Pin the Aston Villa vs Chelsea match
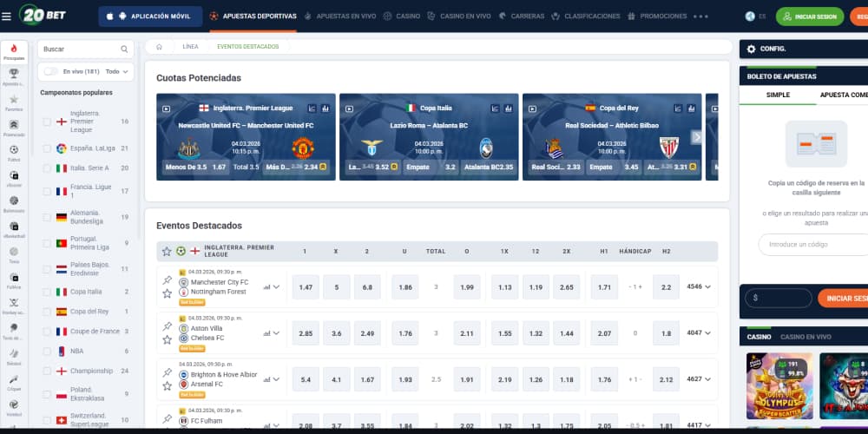 [x=167, y=326]
